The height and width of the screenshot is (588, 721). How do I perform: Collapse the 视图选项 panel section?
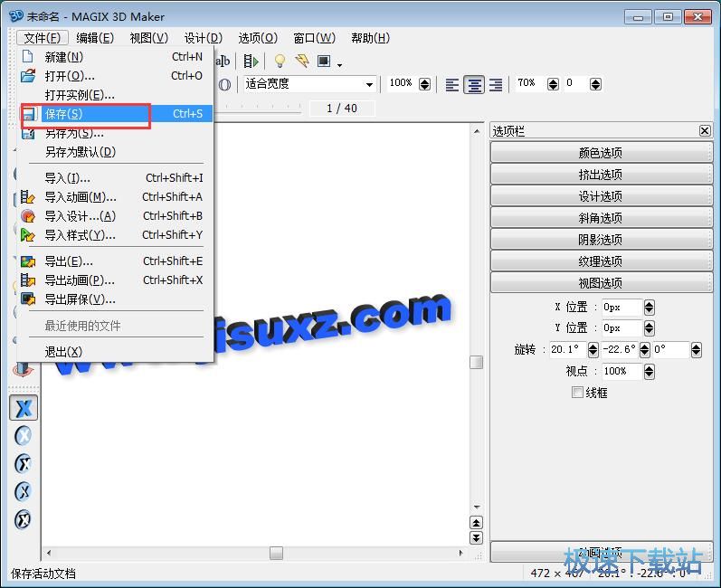click(x=601, y=283)
